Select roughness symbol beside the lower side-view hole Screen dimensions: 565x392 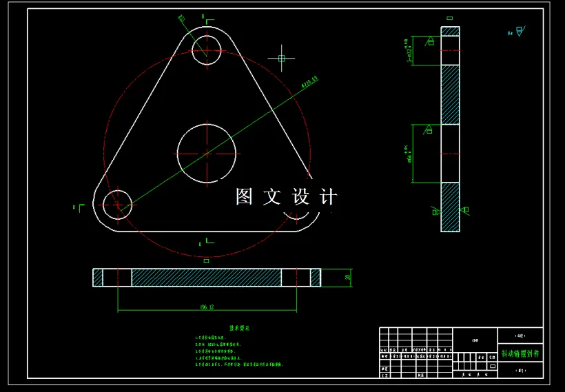click(x=428, y=129)
